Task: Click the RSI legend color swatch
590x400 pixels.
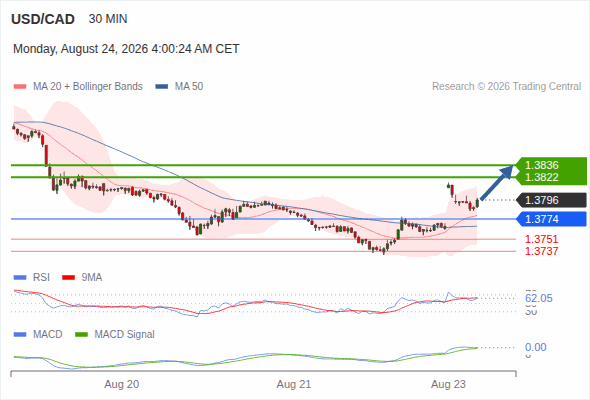Action: 20,278
